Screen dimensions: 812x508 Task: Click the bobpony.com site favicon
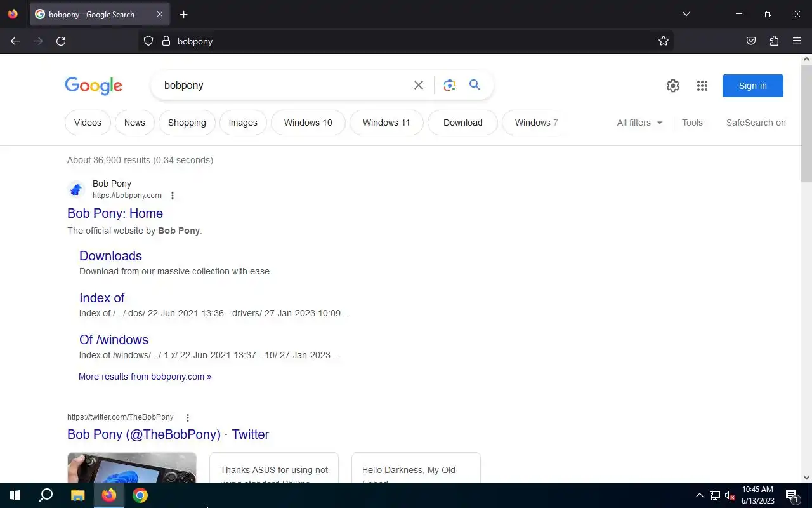[76, 189]
